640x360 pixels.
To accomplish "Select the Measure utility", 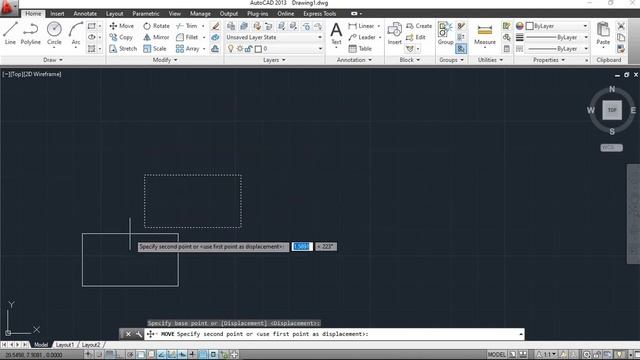I will tap(485, 35).
